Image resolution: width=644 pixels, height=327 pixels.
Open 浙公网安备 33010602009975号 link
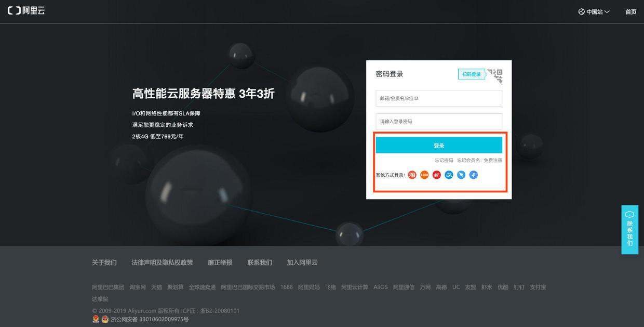(150, 319)
